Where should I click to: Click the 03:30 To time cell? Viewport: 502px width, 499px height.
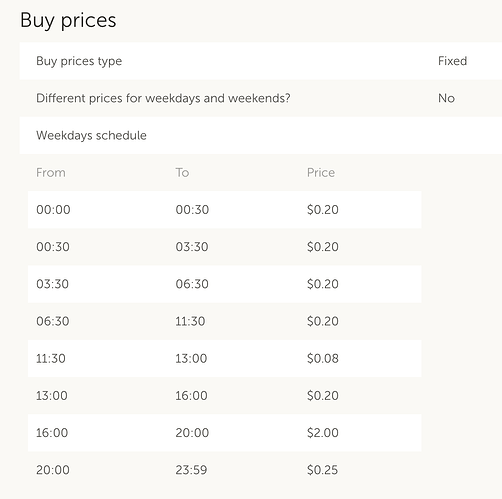click(x=192, y=247)
